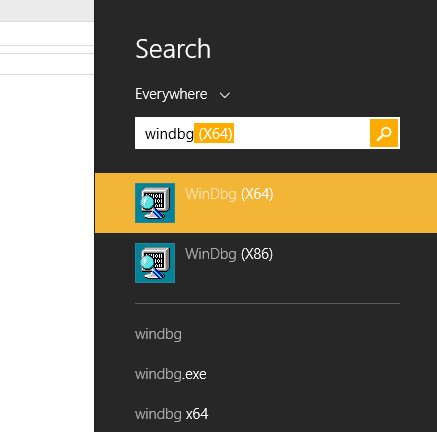Choose the "windbg x64" search suggestion
This screenshot has width=437, height=432.
click(172, 414)
